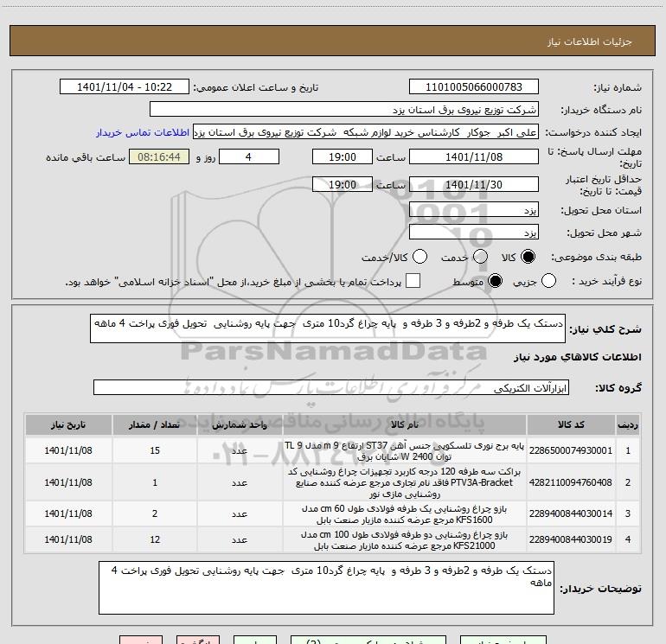The width and height of the screenshot is (666, 644).
Task: Click the announcement date field 1401/11/04 - 10:22
Action: point(125,87)
